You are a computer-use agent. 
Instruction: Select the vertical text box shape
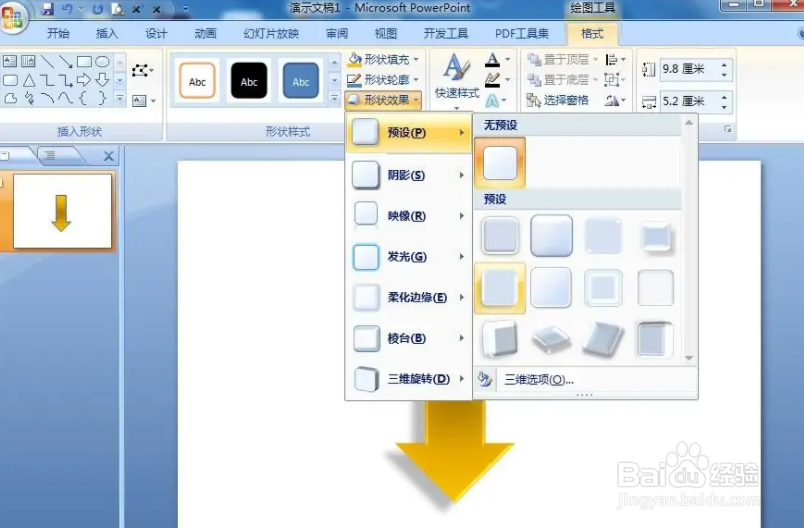click(x=28, y=62)
